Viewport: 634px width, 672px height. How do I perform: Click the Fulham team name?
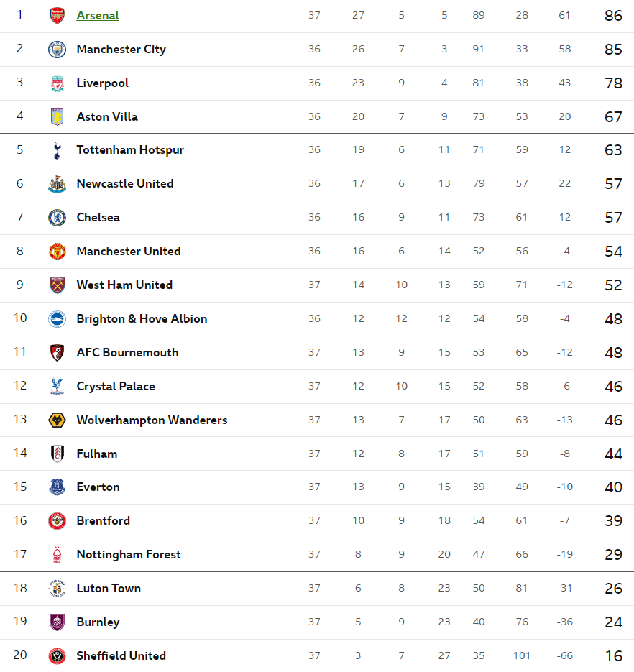coord(97,454)
